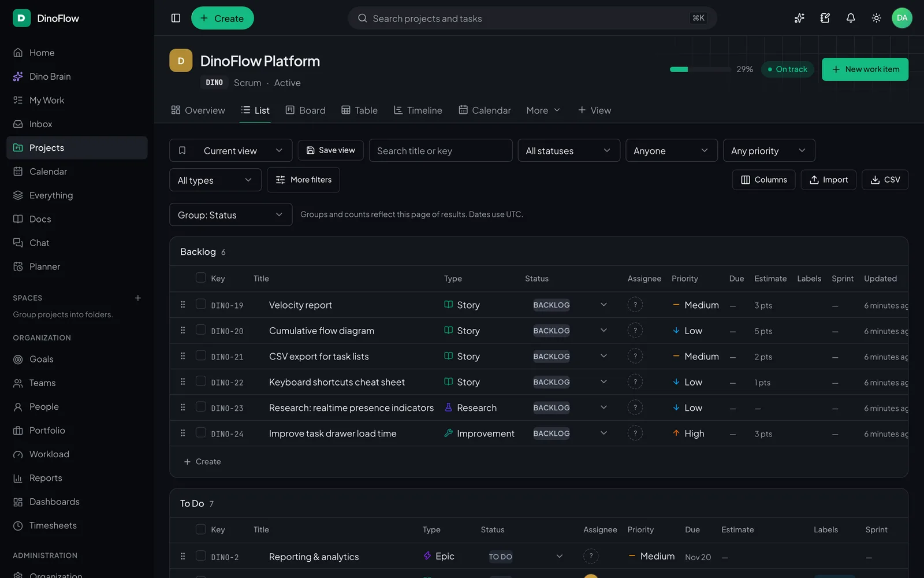Add a new space with plus icon
The image size is (924, 578).
pyautogui.click(x=138, y=298)
